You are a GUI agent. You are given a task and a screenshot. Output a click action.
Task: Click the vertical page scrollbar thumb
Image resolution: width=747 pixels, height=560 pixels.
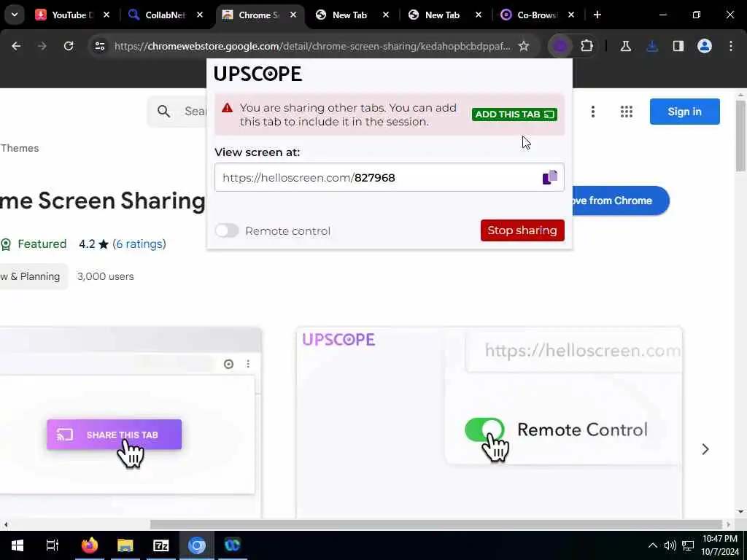[x=740, y=135]
